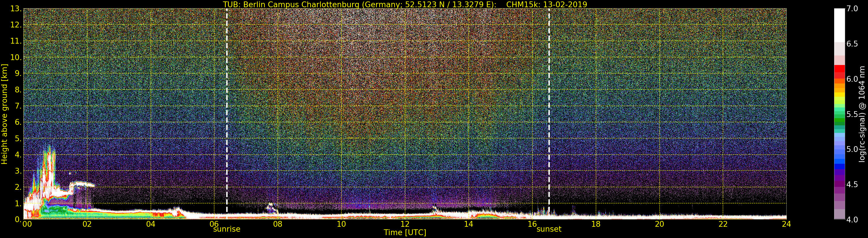Click the '10.' height axis tick label
This screenshot has width=868, height=238.
[16, 57]
